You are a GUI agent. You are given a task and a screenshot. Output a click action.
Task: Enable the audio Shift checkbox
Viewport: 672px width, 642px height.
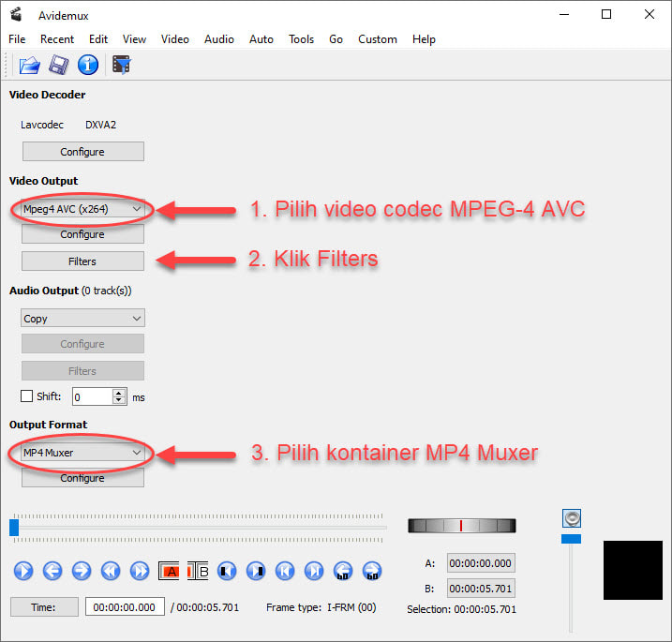pos(26,396)
